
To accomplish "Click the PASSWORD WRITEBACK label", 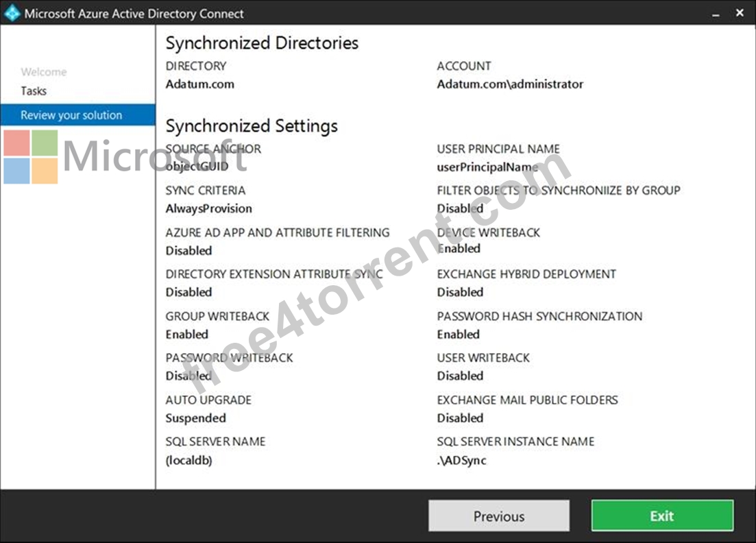I will click(x=230, y=358).
